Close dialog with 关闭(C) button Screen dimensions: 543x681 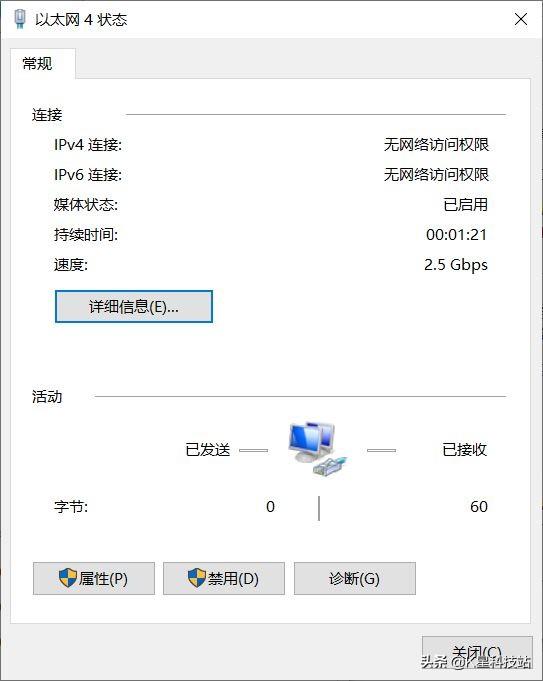pos(477,653)
